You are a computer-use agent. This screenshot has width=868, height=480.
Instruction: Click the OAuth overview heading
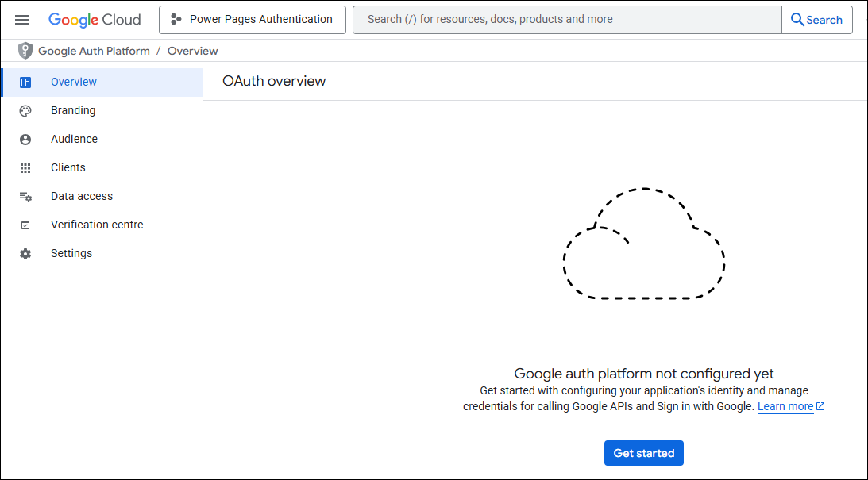pyautogui.click(x=274, y=81)
